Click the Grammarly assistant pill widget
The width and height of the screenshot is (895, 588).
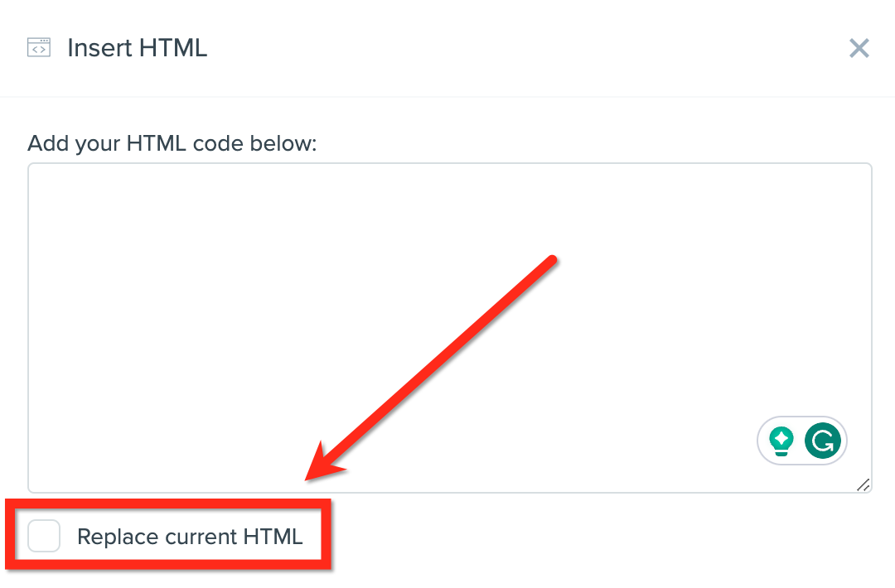[801, 440]
